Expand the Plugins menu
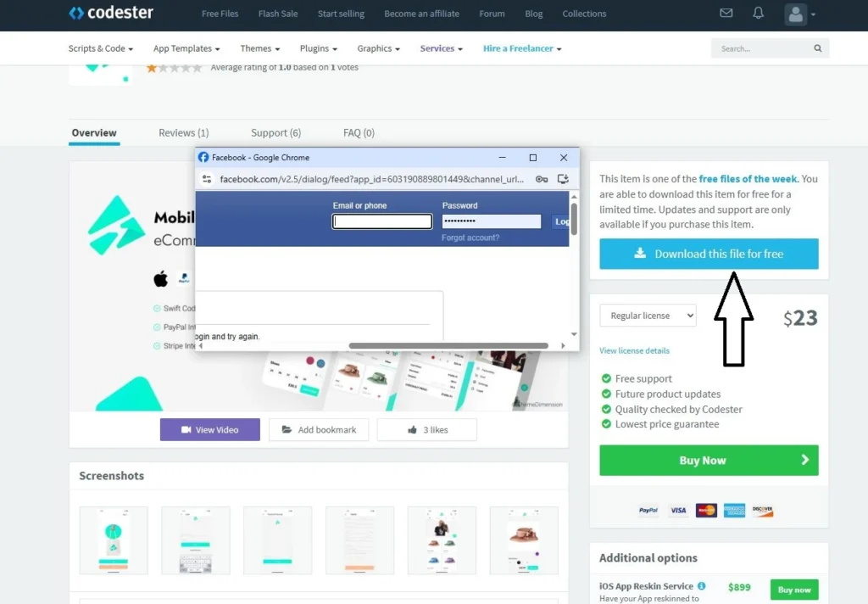 pyautogui.click(x=319, y=48)
